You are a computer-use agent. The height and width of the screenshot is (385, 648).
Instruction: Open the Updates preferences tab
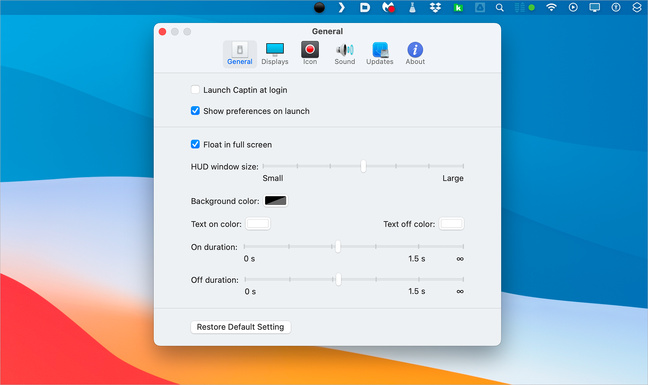pyautogui.click(x=380, y=54)
